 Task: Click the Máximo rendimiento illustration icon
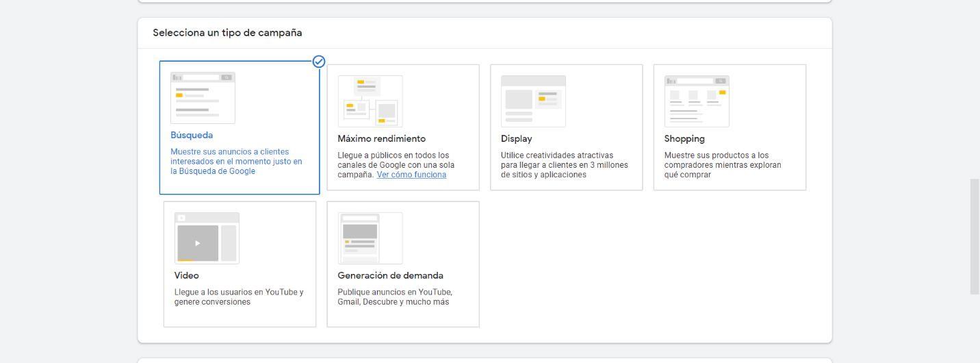(370, 101)
